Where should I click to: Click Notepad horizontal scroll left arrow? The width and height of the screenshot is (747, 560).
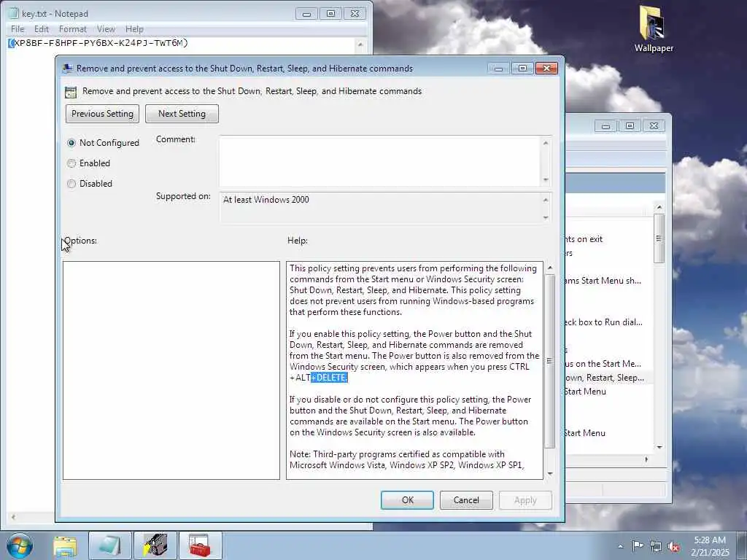tap(13, 517)
